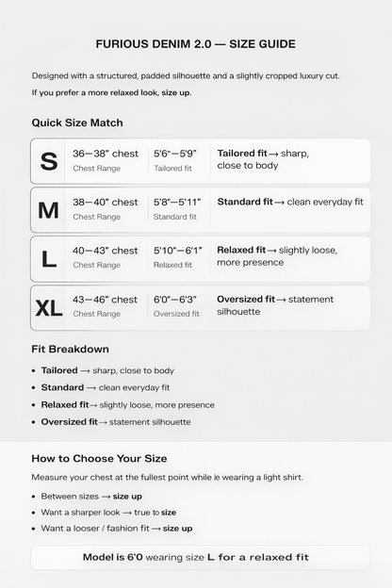
Task: Click the Oversized fit description in XL row
Action: (x=275, y=305)
